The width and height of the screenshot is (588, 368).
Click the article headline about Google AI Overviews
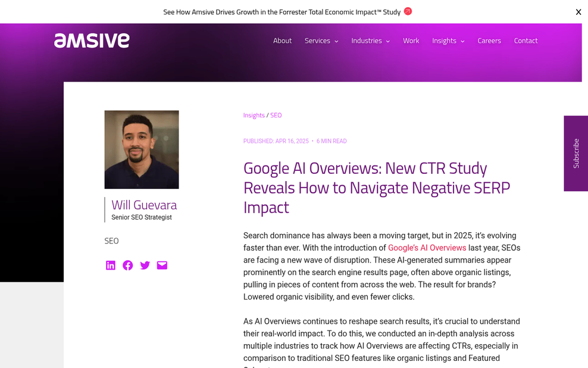pyautogui.click(x=377, y=188)
